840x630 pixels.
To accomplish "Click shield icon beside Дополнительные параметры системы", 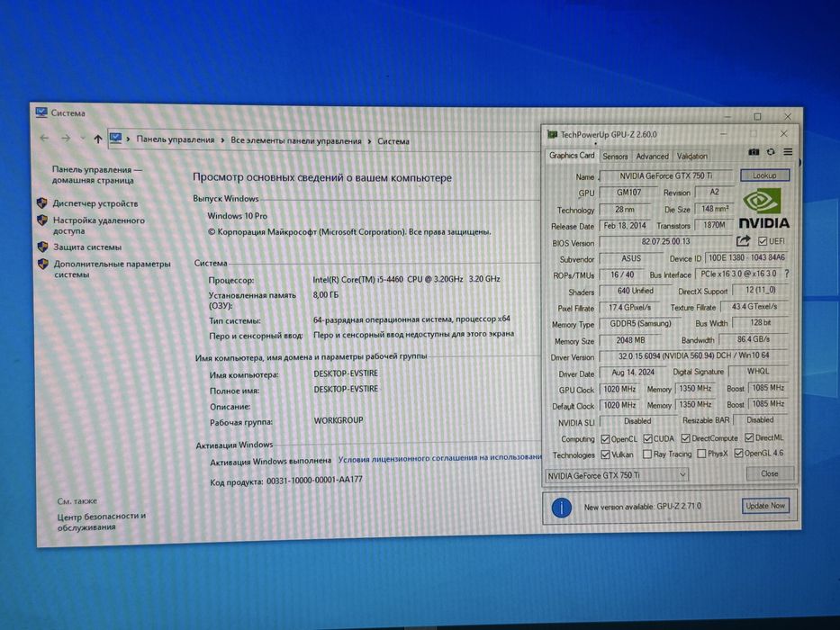I will (43, 264).
